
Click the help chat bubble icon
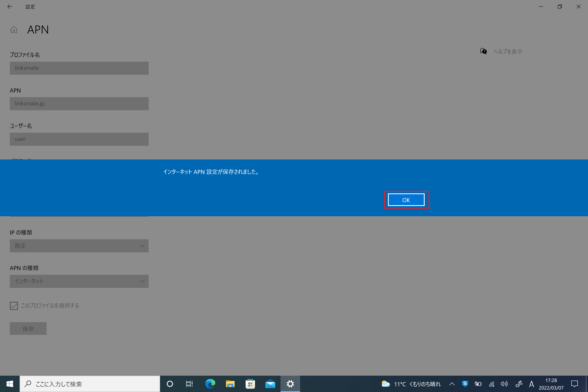(483, 51)
